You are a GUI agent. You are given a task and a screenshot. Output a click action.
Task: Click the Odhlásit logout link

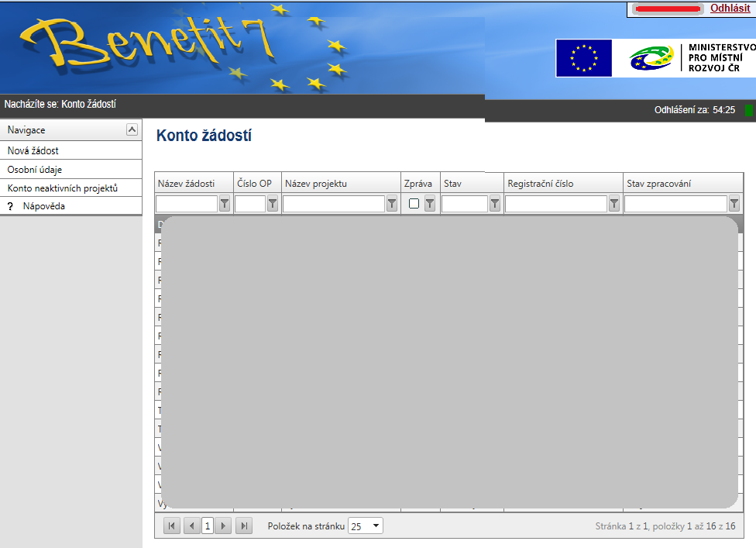click(x=730, y=9)
